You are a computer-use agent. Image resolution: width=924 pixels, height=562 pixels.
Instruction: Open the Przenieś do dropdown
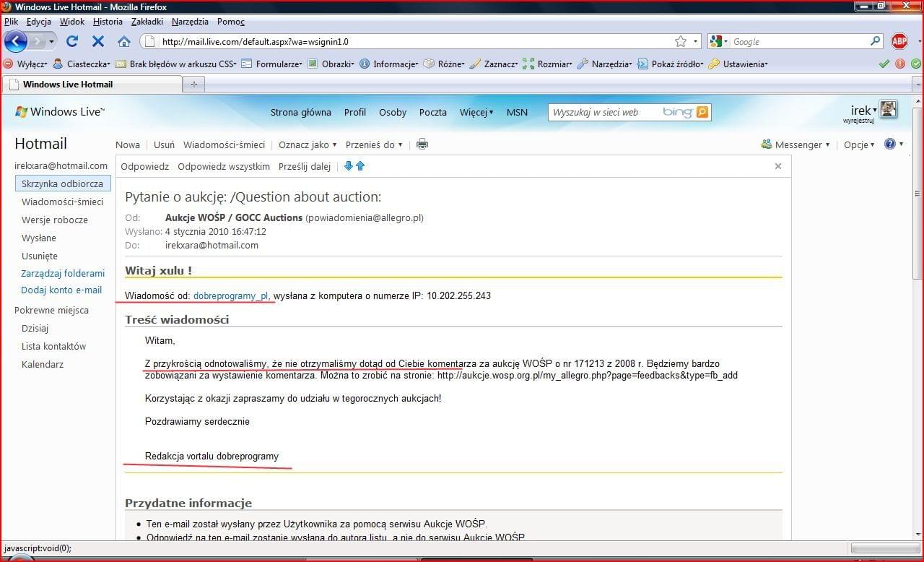[x=374, y=144]
